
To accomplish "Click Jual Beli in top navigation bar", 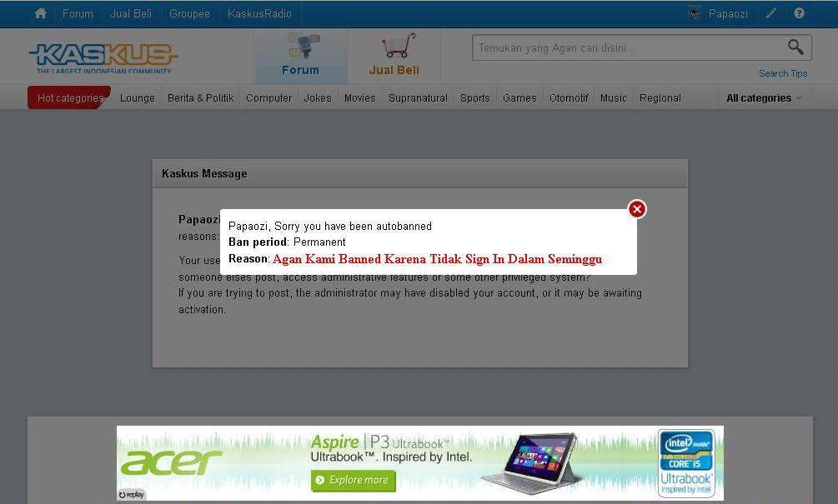I will (x=131, y=13).
